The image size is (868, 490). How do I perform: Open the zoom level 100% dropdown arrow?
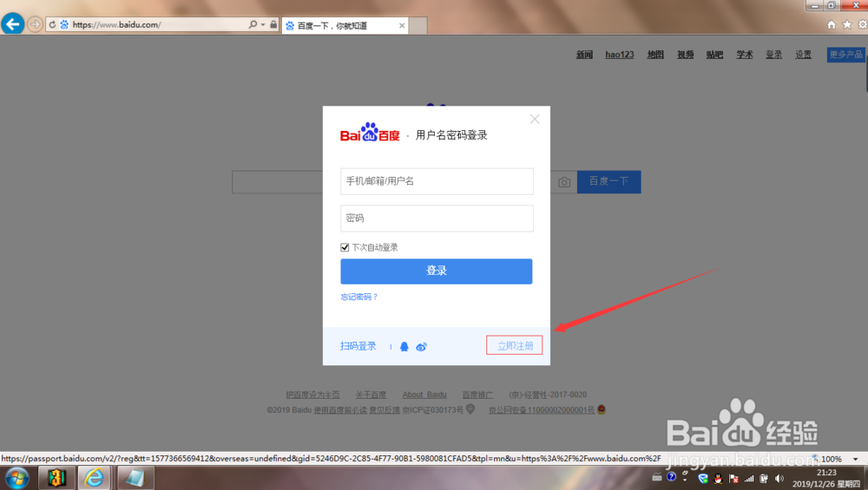[855, 459]
